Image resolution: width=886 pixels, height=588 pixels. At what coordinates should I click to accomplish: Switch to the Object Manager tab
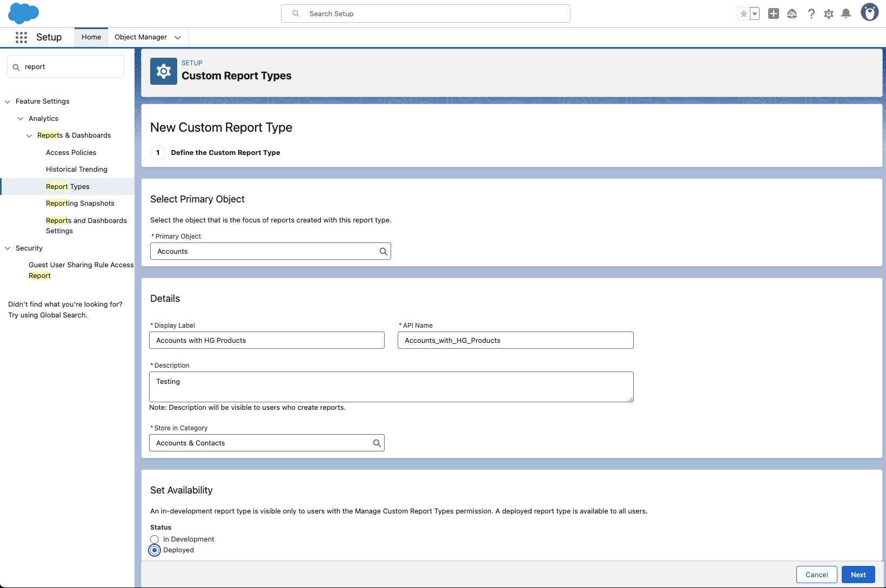[140, 37]
